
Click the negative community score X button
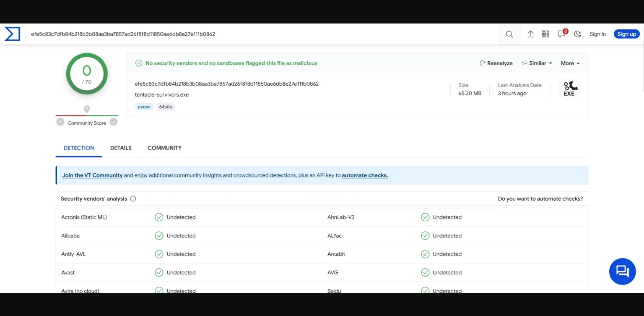tap(60, 122)
